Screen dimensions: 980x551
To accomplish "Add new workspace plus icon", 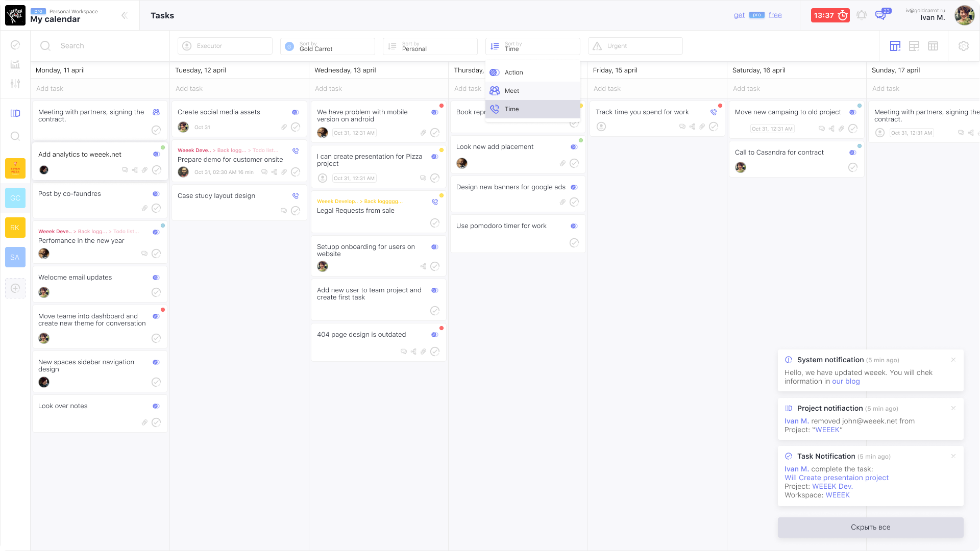I will click(x=15, y=288).
